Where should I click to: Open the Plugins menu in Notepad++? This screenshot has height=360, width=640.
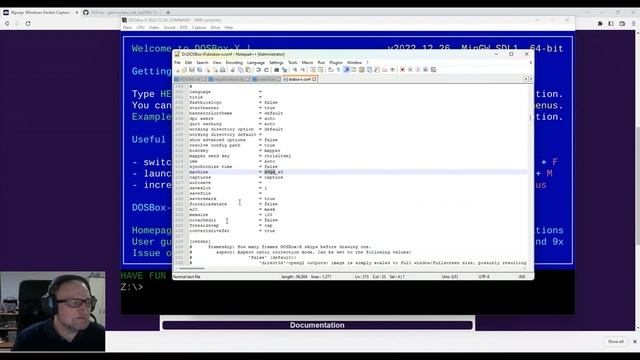pos(336,62)
